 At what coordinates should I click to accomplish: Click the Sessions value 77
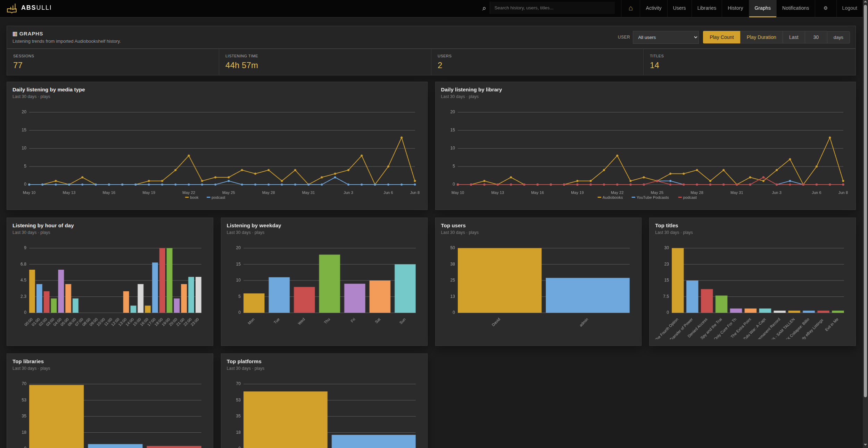coord(18,65)
